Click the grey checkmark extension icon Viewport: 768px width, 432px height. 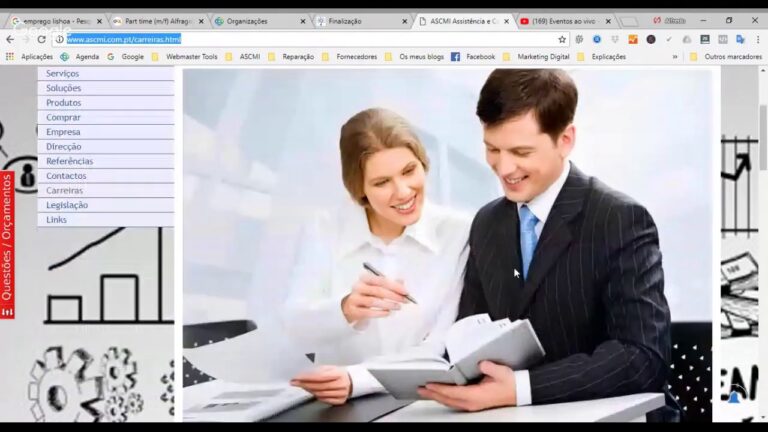[x=669, y=39]
